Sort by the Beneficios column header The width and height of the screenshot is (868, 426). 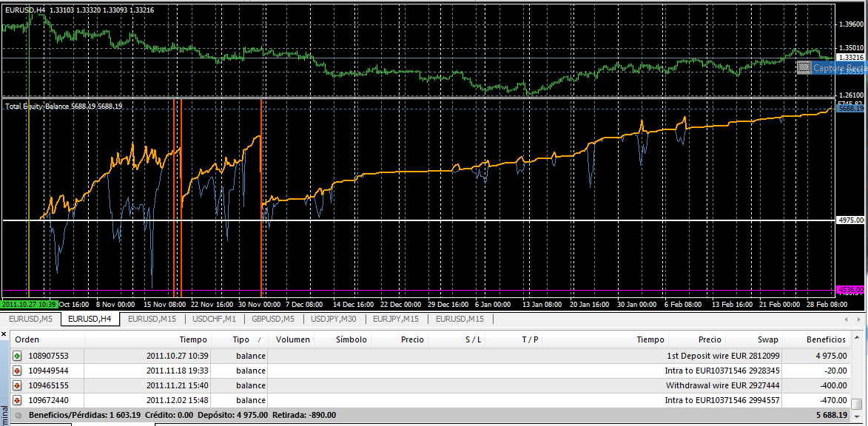coord(826,339)
